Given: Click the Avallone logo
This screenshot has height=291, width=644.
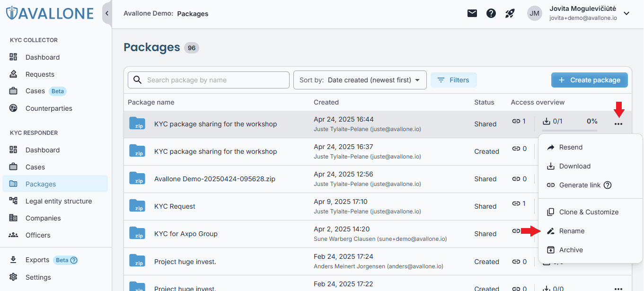Looking at the screenshot, I should click(50, 13).
